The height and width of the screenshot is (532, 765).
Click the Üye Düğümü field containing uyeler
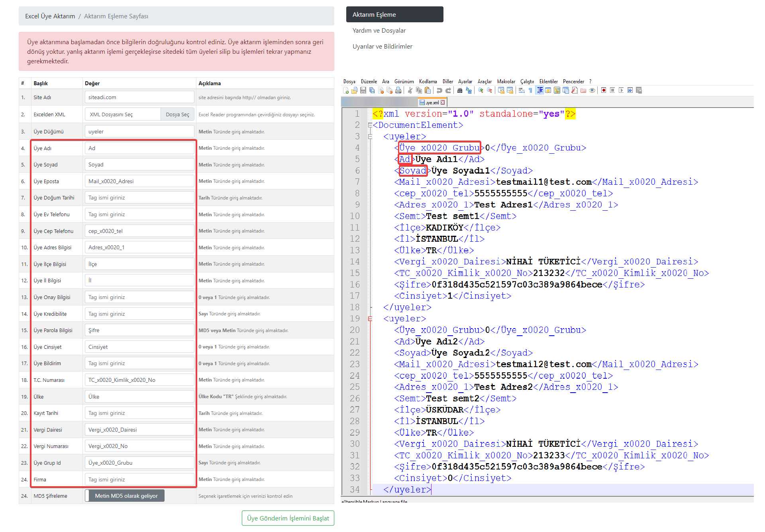tap(139, 131)
